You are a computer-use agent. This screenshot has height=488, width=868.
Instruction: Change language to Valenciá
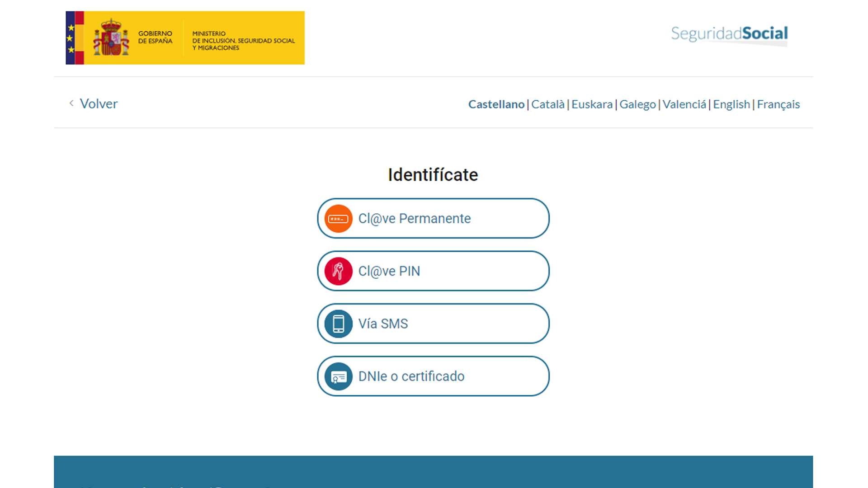pyautogui.click(x=684, y=104)
